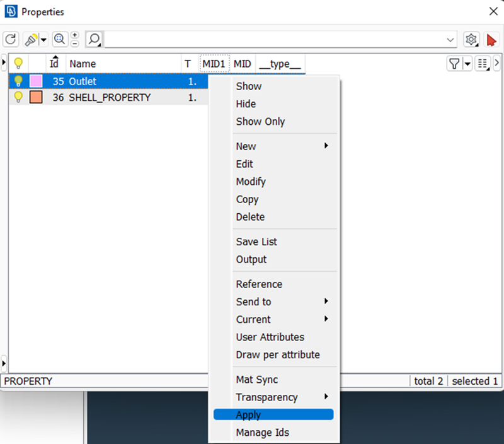Choose Hide from the context menu
Image resolution: width=504 pixels, height=444 pixels.
tap(246, 104)
